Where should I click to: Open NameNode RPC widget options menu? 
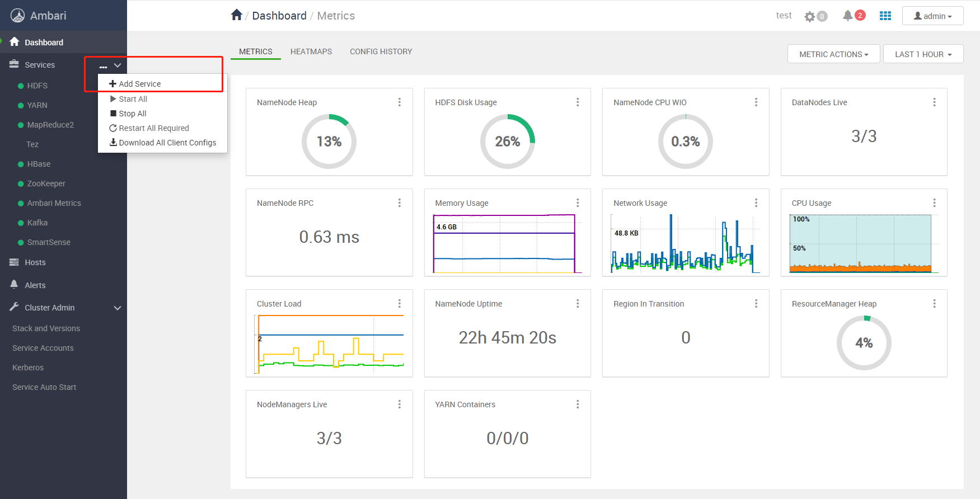pos(400,203)
